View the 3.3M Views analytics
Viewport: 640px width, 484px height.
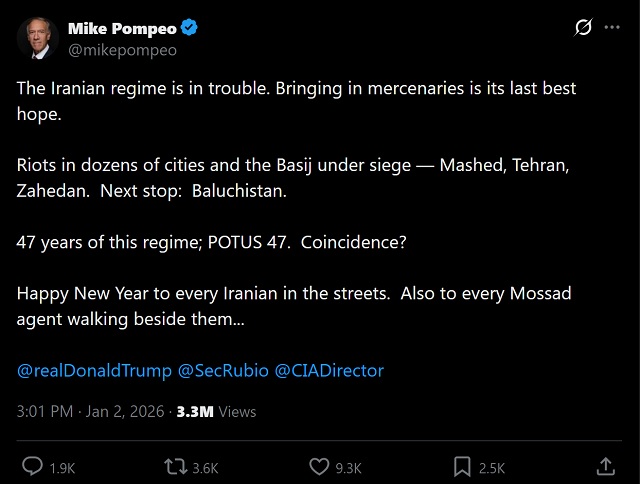(x=216, y=411)
